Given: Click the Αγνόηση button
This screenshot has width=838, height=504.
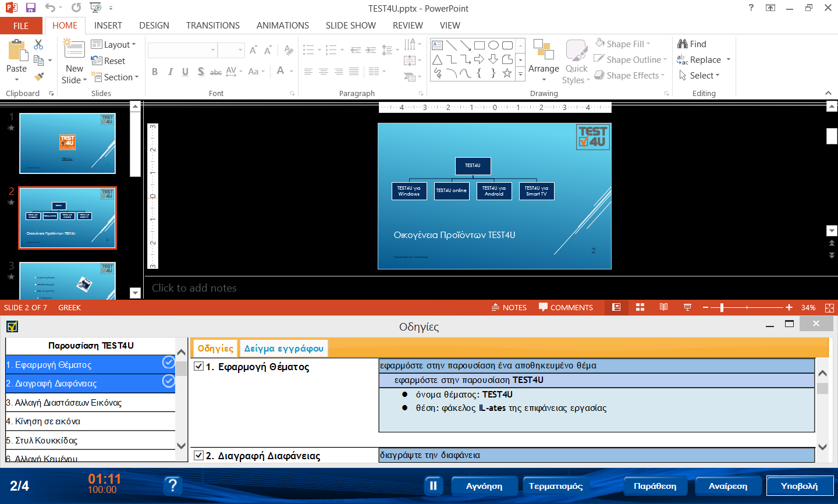Looking at the screenshot, I should point(484,486).
